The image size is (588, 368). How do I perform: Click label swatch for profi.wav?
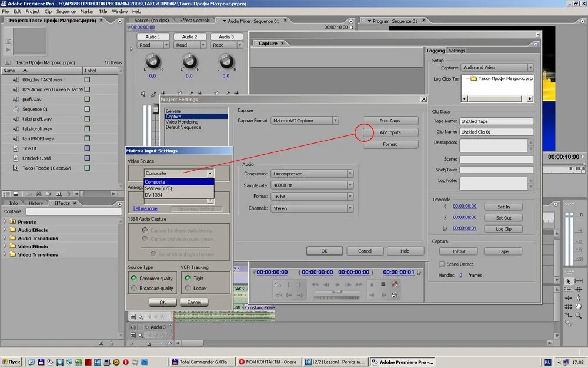click(87, 99)
